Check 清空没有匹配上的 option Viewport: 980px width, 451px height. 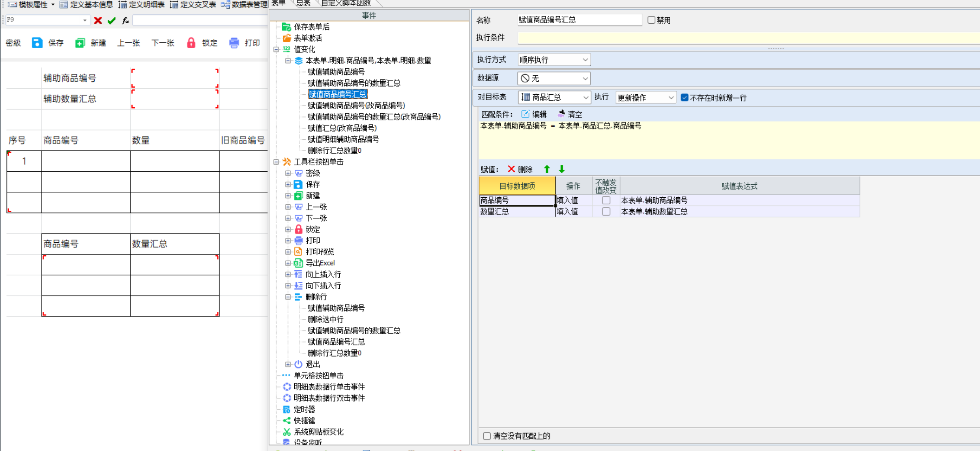[x=487, y=436]
